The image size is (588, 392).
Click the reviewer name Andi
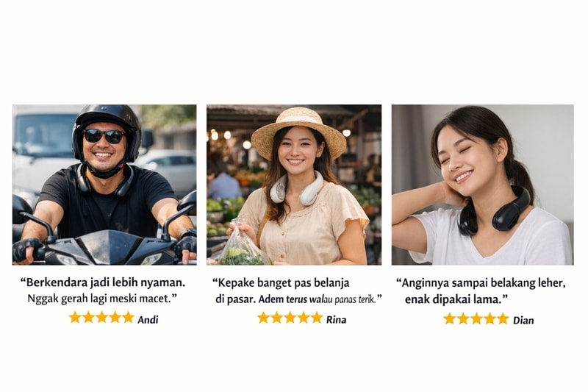pos(148,320)
